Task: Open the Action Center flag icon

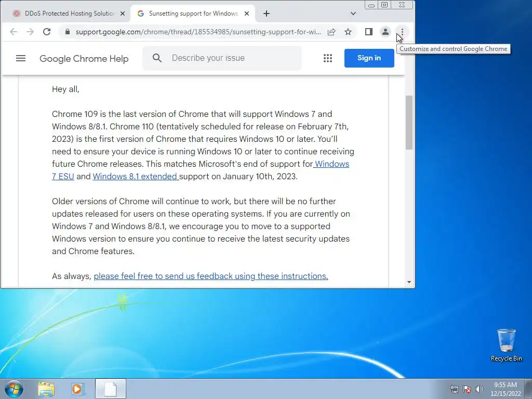Action: point(467,389)
